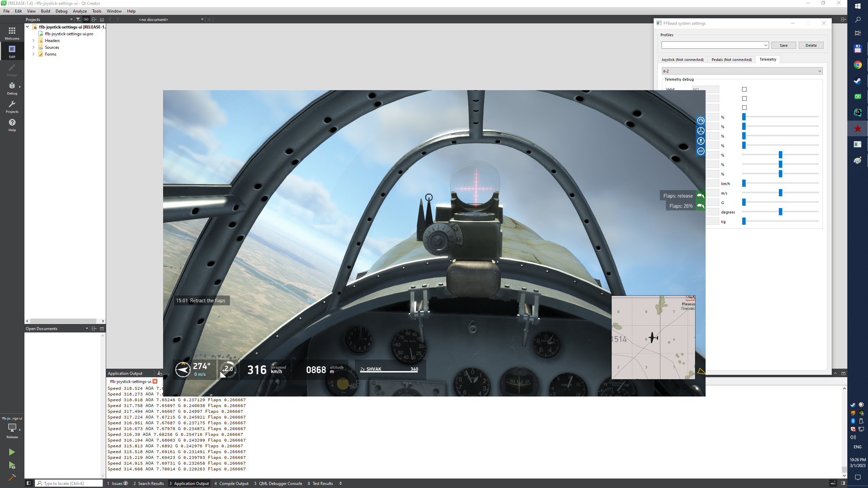The image size is (868, 488).
Task: Open the Help mode icon
Action: [12, 125]
